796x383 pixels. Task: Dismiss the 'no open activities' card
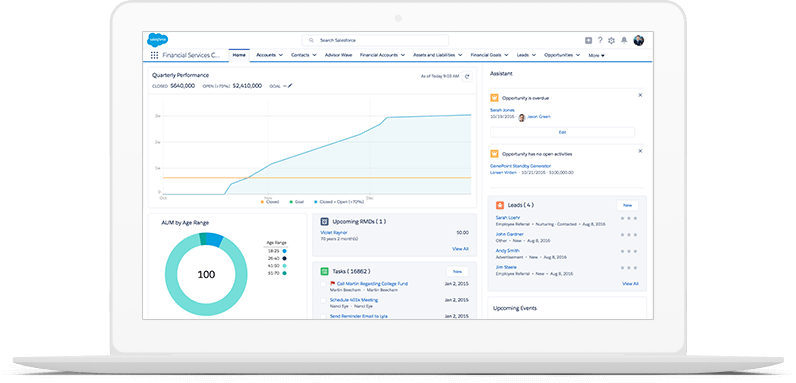click(x=640, y=151)
